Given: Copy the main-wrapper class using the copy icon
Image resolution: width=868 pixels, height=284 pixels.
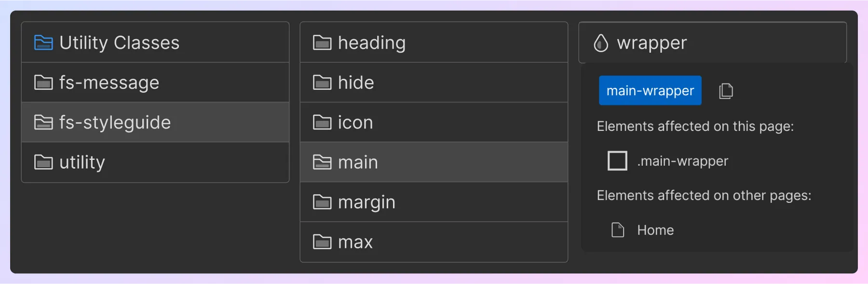Looking at the screenshot, I should coord(726,91).
